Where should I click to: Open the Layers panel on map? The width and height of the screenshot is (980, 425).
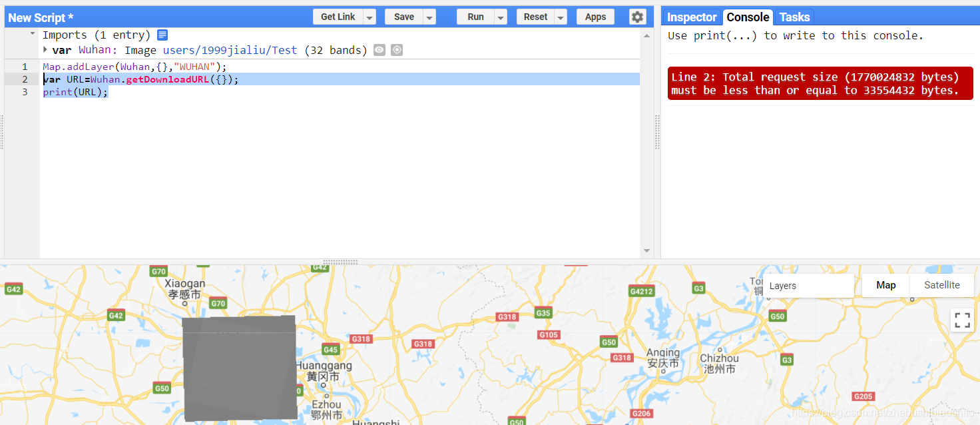tap(808, 286)
